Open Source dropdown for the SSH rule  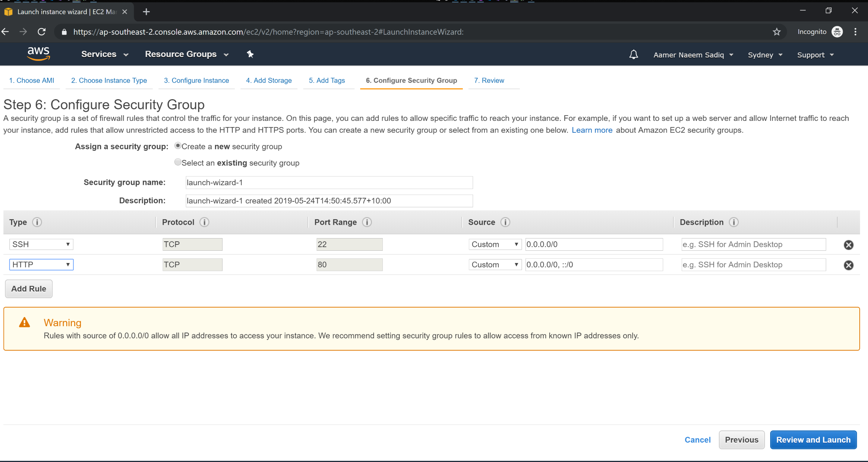[x=495, y=244]
